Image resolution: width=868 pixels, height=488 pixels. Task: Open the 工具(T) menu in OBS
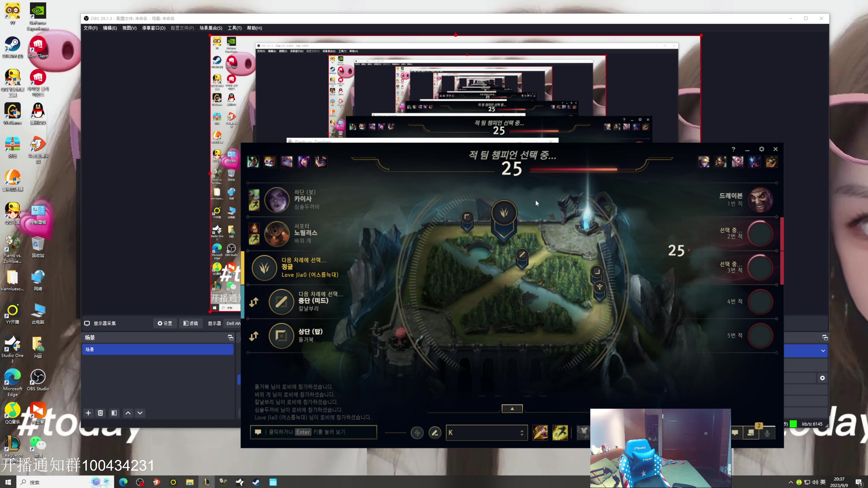click(234, 28)
